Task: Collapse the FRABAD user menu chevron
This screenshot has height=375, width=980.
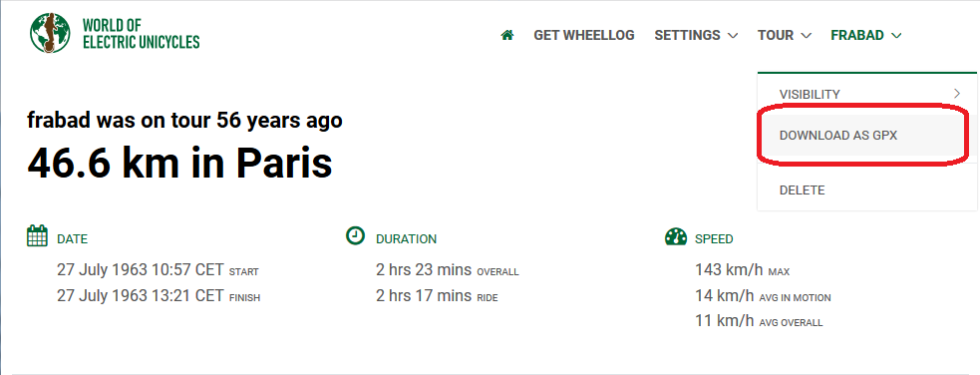Action: pos(896,36)
